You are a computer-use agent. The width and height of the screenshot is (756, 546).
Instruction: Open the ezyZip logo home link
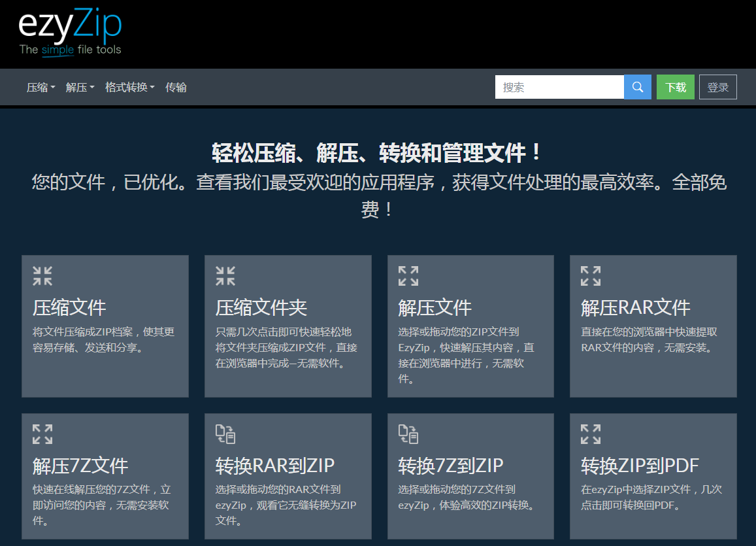tap(70, 33)
